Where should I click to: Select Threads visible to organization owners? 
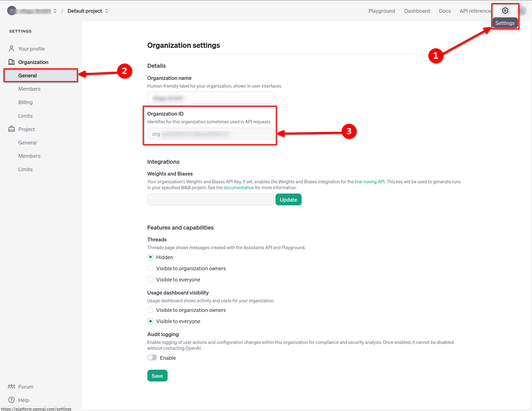(150, 268)
